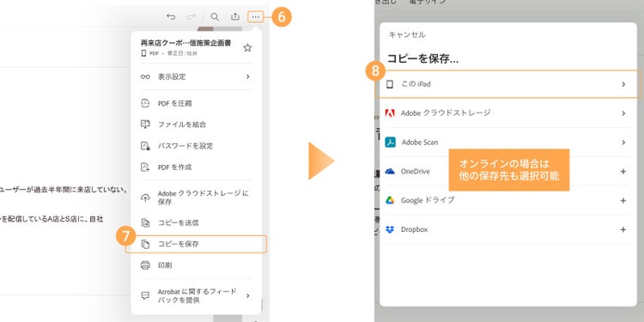Click the ファイルを結合 combine icon

tap(145, 125)
